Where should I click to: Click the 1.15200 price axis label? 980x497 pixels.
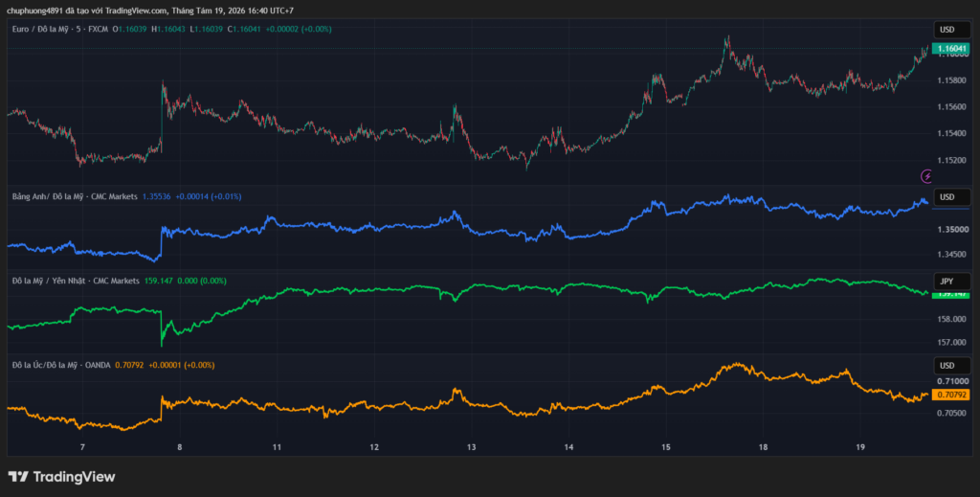pos(953,160)
